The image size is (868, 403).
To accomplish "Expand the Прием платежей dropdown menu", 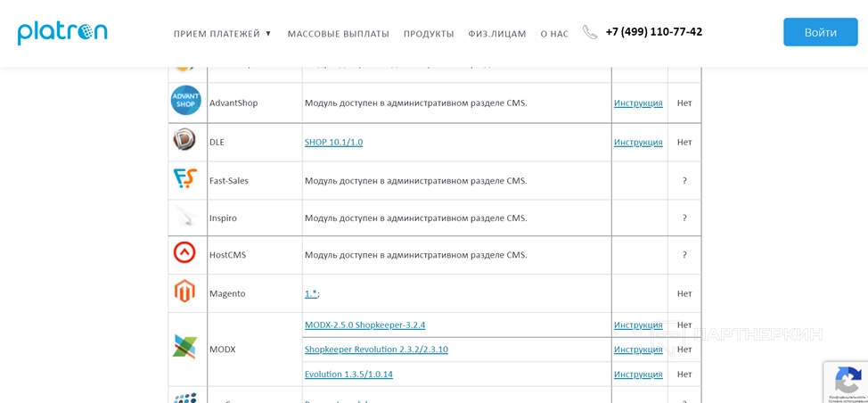I will 223,34.
